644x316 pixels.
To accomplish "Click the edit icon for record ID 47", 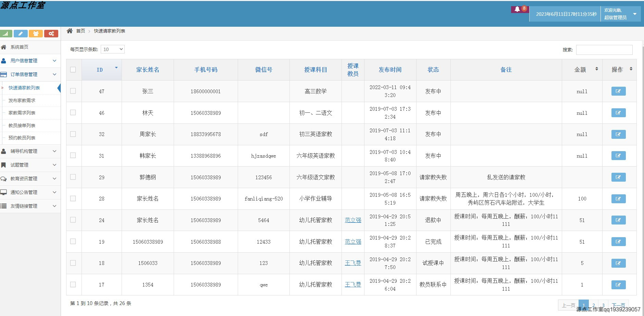I will coord(618,91).
